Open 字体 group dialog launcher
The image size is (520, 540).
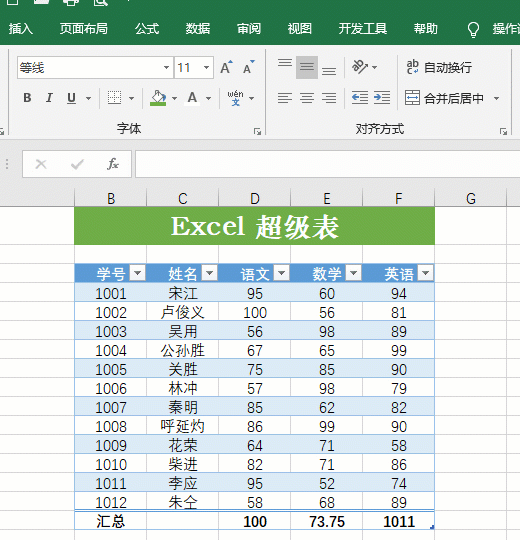[257, 131]
